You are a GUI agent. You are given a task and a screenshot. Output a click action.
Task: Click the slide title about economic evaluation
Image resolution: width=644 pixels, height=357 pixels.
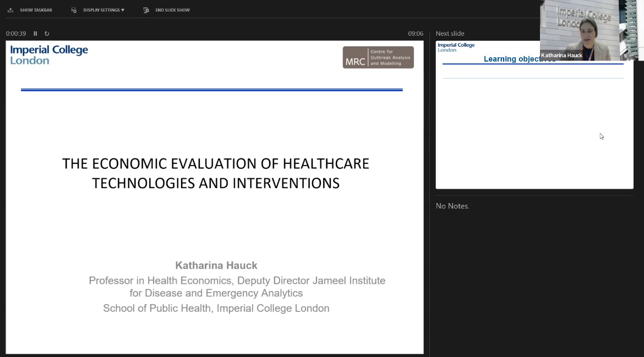[215, 173]
